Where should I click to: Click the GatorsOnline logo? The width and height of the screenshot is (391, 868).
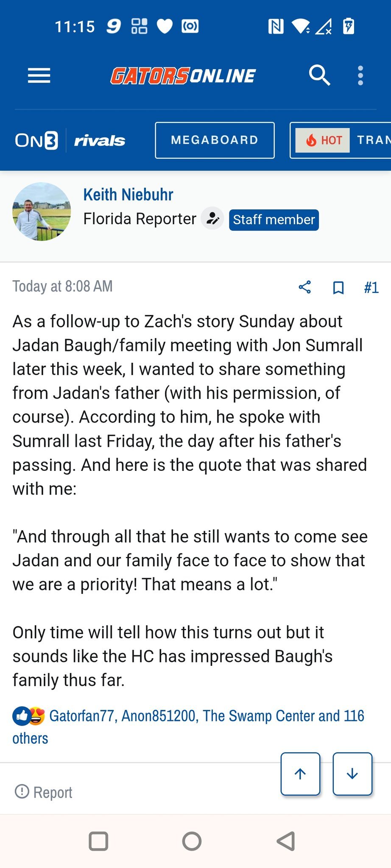[183, 76]
